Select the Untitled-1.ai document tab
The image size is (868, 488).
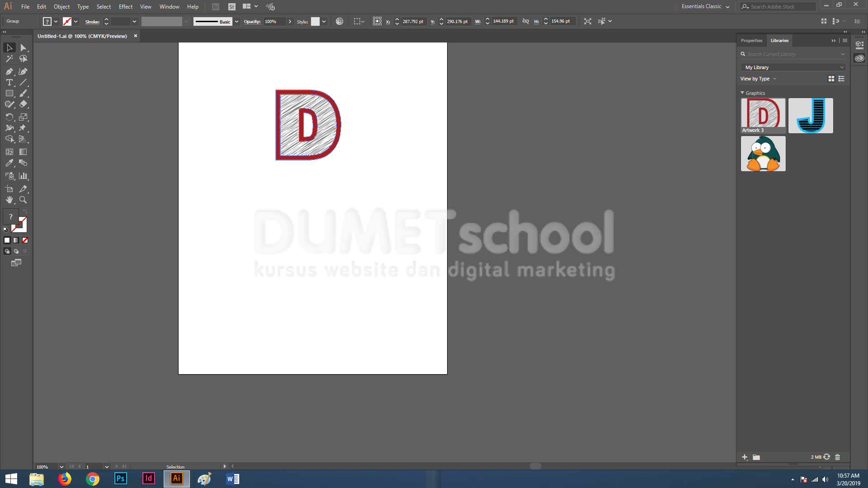(x=82, y=36)
